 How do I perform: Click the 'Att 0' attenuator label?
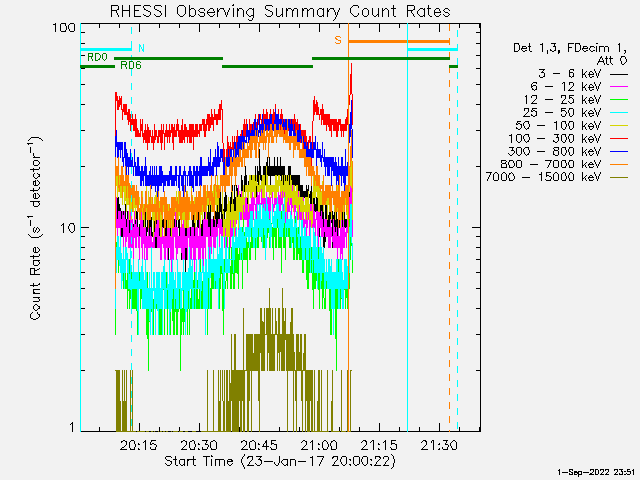click(612, 61)
